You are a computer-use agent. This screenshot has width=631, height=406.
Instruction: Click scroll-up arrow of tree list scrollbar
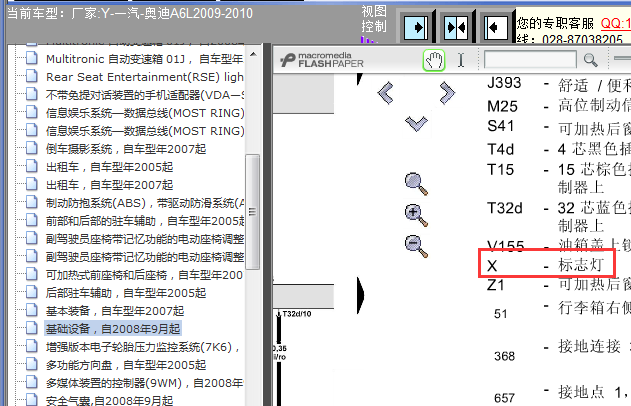click(x=253, y=54)
